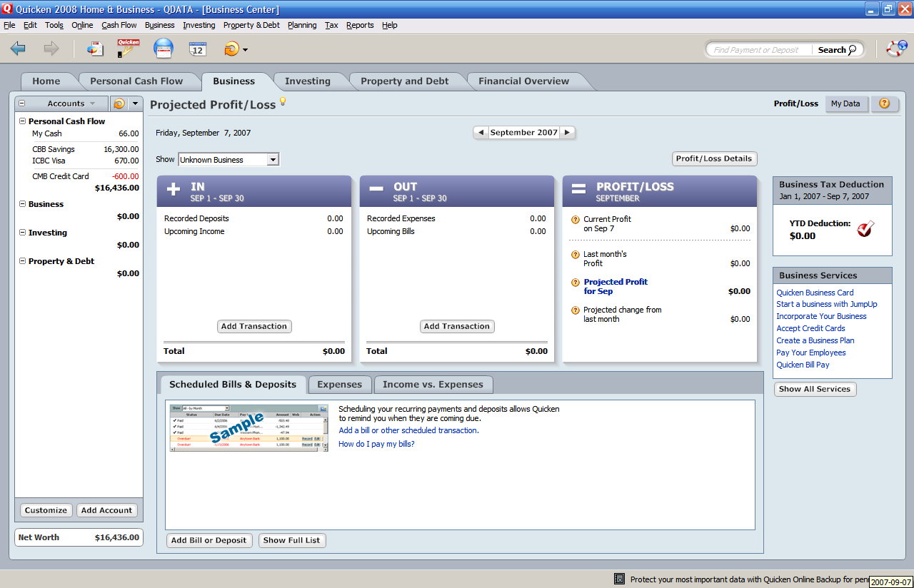Open the reports and graphs toolbar icon
This screenshot has width=914, height=588.
tap(95, 49)
